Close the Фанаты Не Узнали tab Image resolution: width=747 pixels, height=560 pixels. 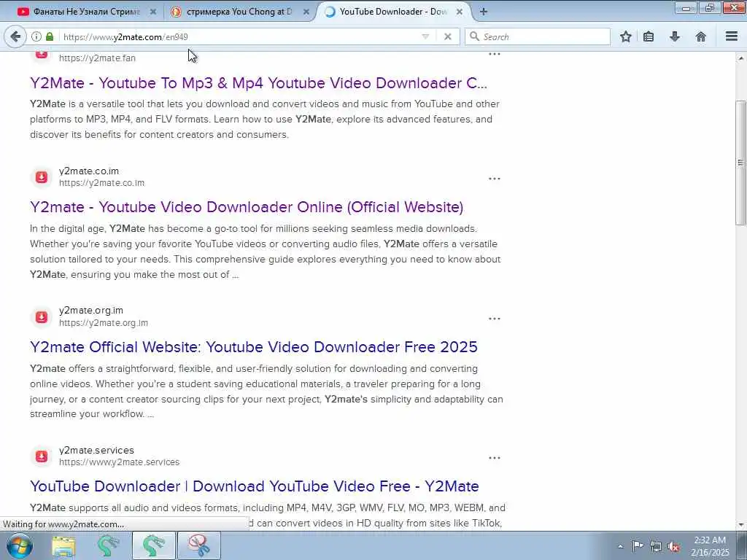153,12
